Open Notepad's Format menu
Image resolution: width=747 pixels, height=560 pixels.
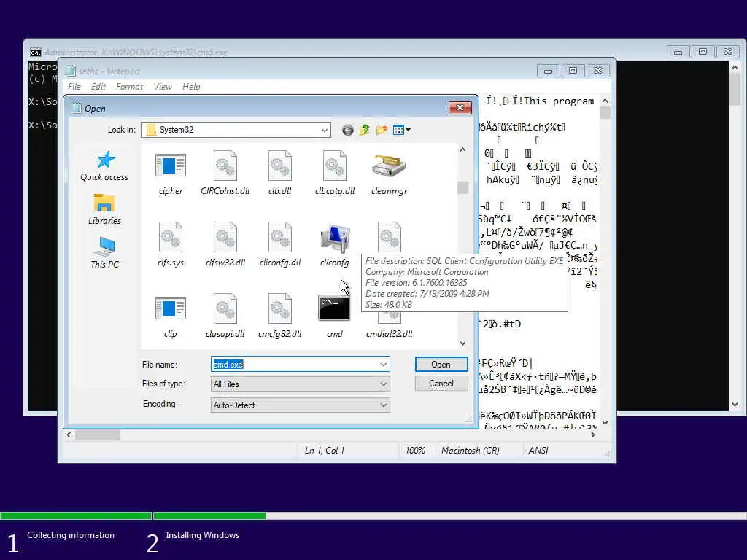tap(129, 87)
